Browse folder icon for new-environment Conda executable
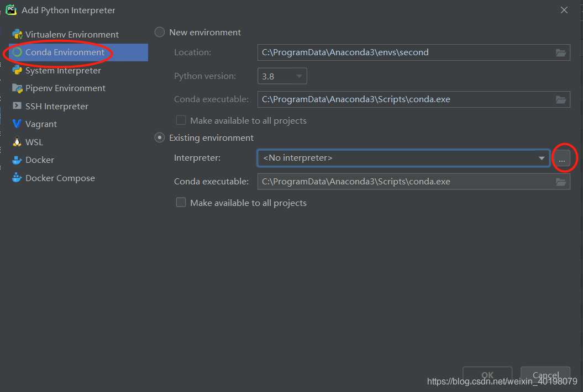Screen dimensions: 583x392 [x=561, y=99]
